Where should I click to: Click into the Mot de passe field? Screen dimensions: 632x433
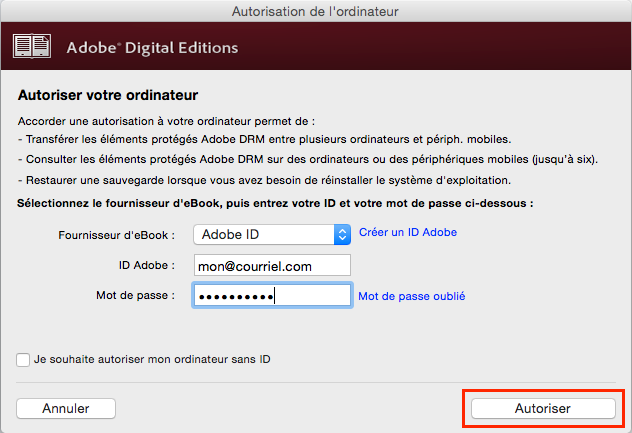pos(272,296)
